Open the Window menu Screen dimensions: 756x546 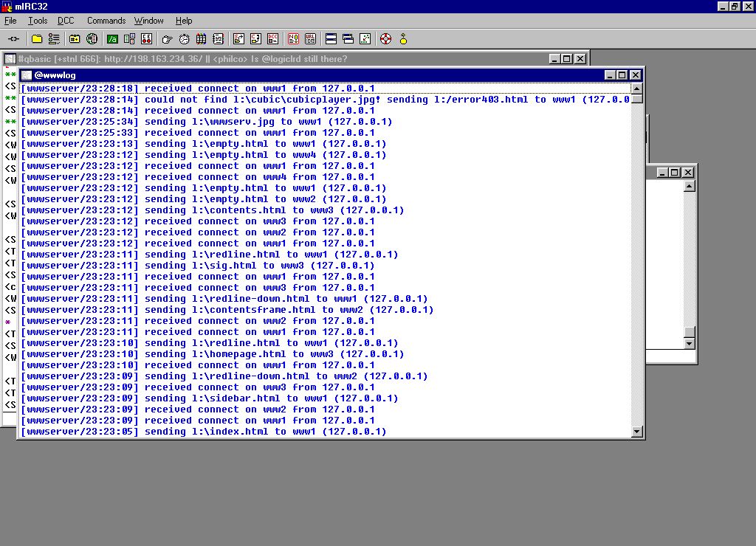[149, 21]
